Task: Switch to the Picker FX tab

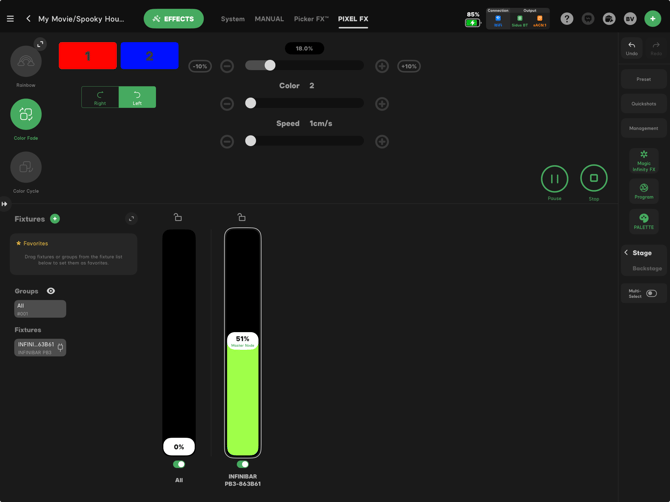Action: click(311, 19)
